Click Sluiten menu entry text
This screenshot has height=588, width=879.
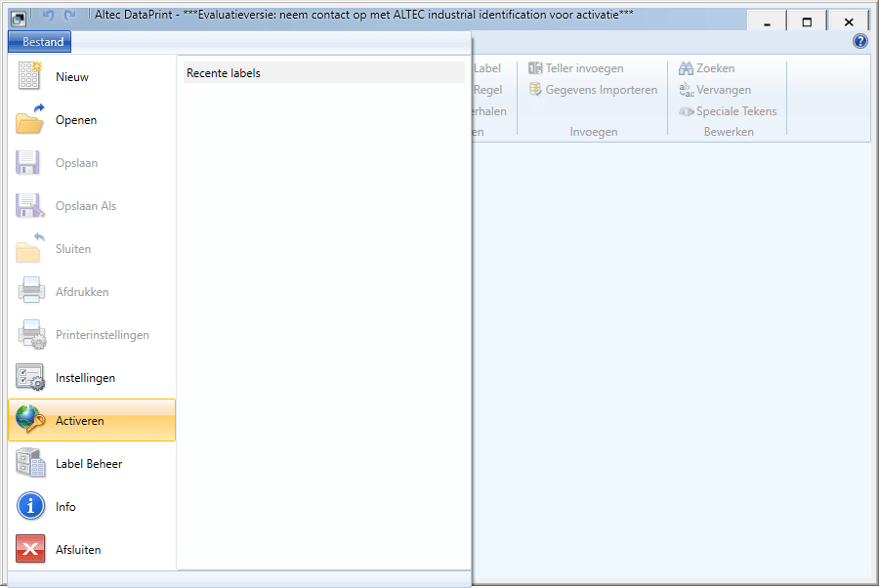[x=73, y=249]
